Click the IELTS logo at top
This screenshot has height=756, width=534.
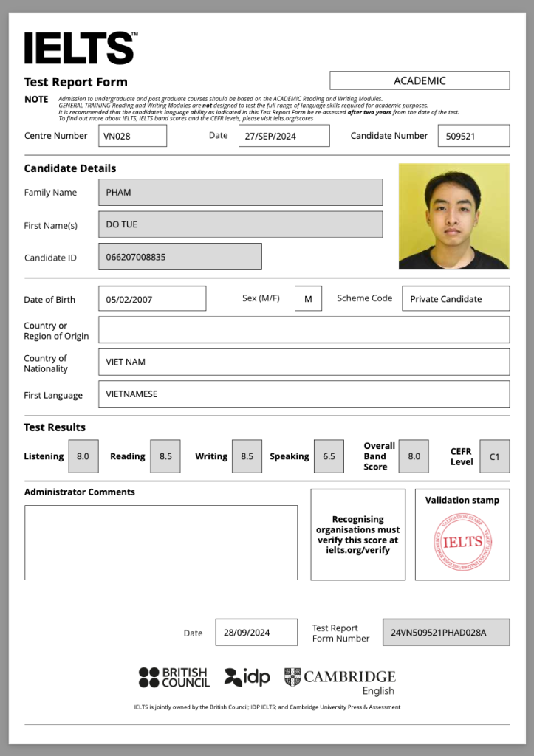pos(81,48)
